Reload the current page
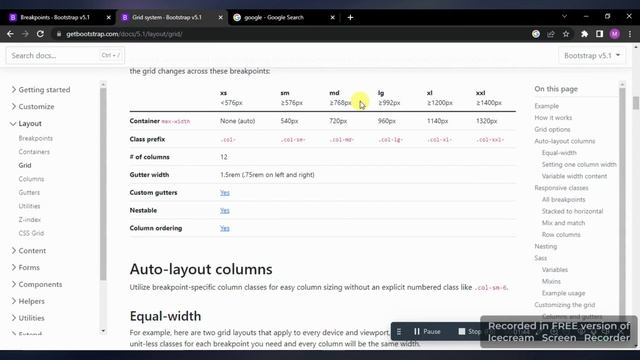Screen dimensions: 640x360 40,34
